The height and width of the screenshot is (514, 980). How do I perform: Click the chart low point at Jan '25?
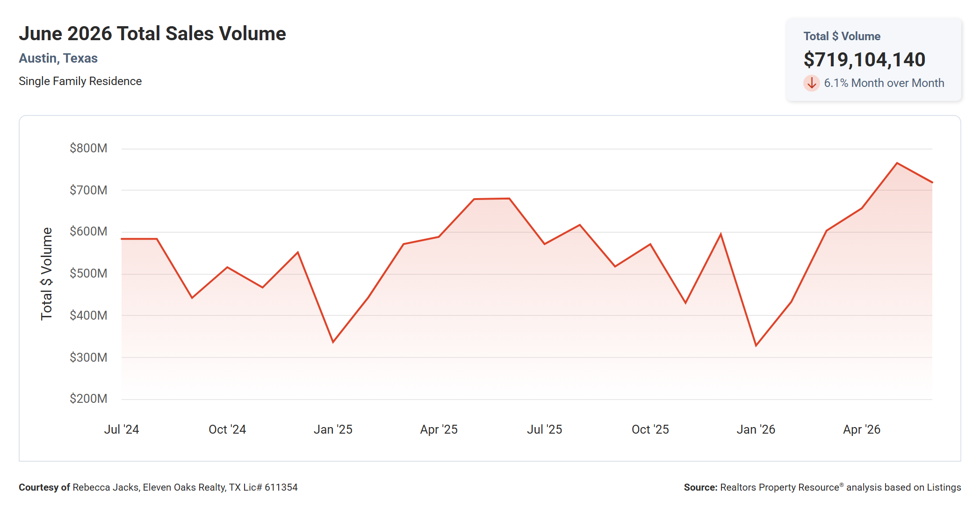click(333, 343)
